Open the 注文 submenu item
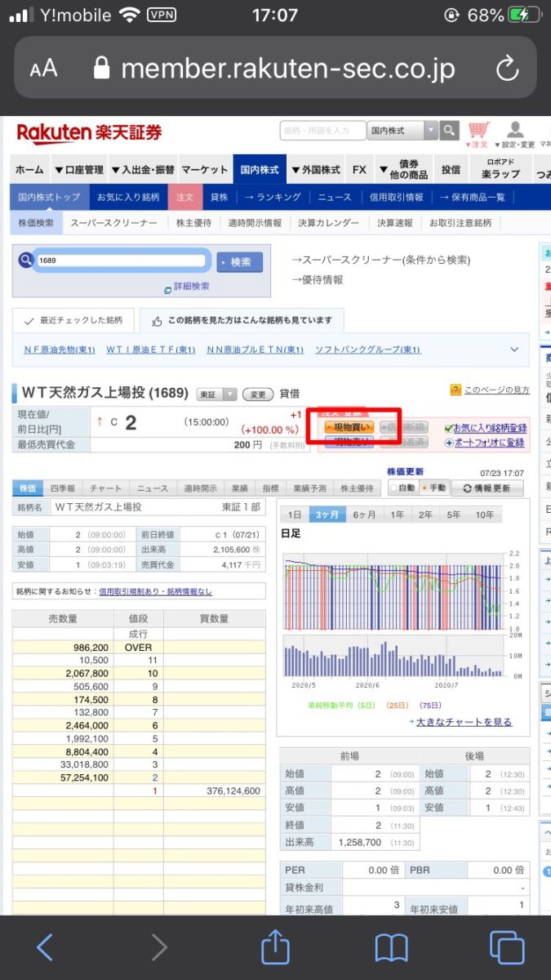This screenshot has width=551, height=980. 184,197
